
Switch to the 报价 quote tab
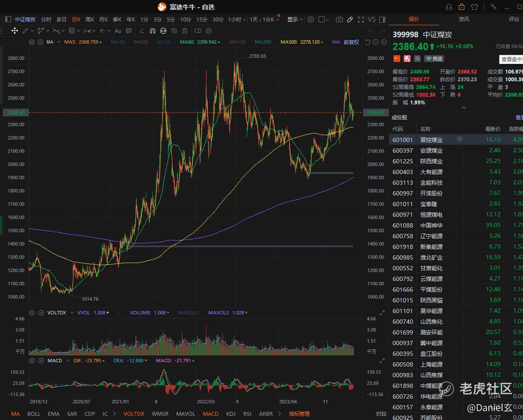(x=414, y=19)
